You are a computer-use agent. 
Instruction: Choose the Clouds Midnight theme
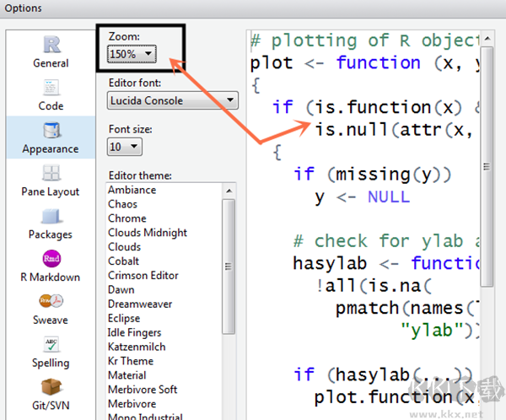[x=148, y=233]
